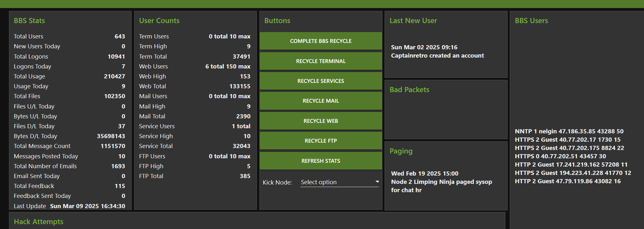
Task: Click the Web High value 153
Action: [x=245, y=76]
